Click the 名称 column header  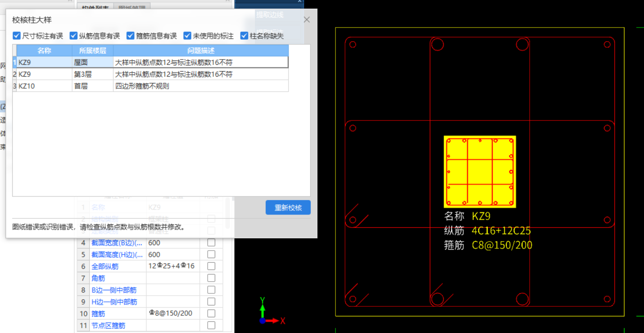coord(44,50)
